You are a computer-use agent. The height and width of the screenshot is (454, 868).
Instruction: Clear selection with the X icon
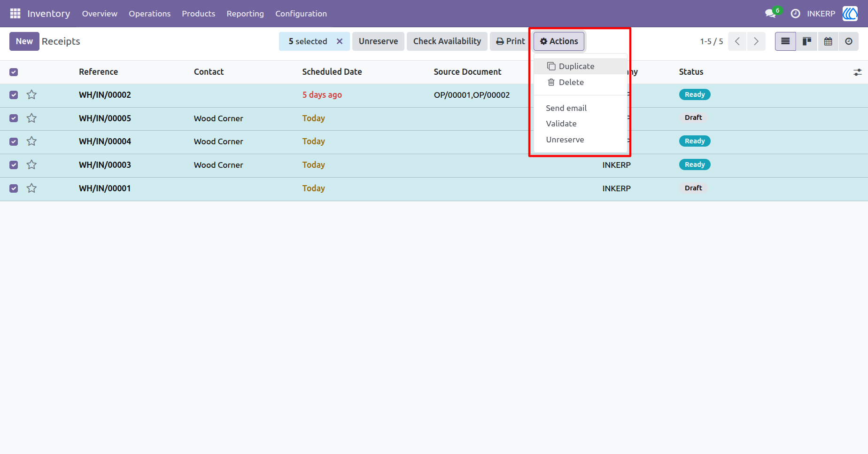340,41
